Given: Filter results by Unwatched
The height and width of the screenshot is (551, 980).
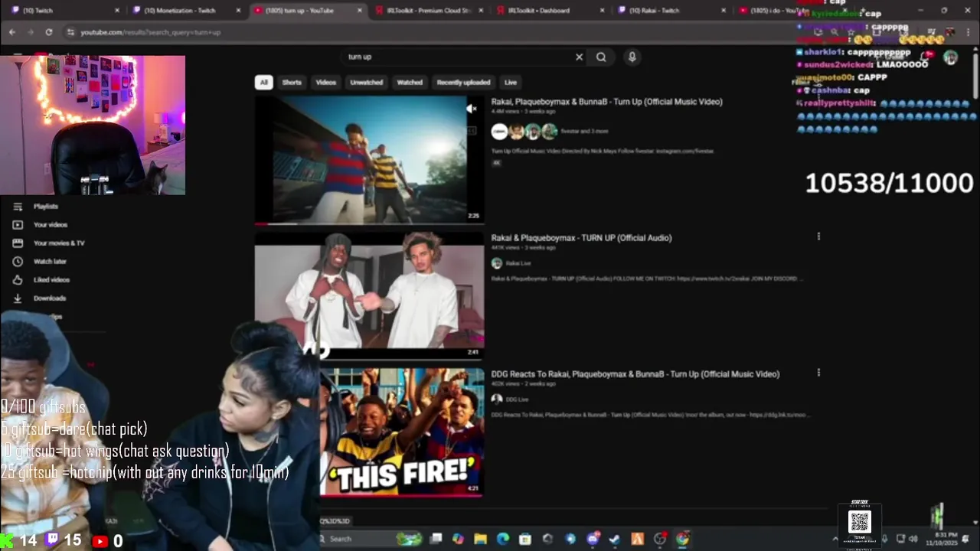Looking at the screenshot, I should click(x=366, y=82).
